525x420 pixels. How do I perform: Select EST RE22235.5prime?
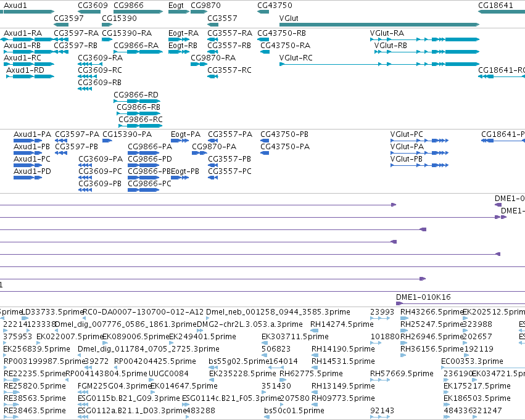[35, 374]
